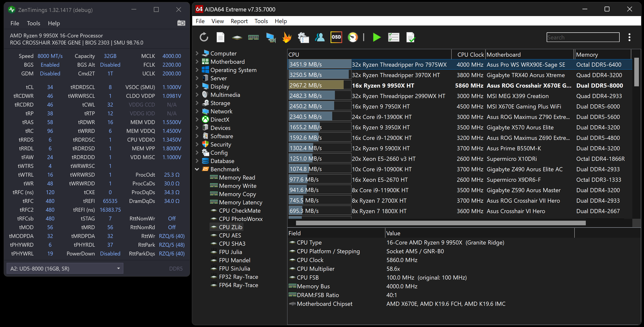The image size is (644, 327).
Task: Click the memory module toolbar icon
Action: pos(253,37)
